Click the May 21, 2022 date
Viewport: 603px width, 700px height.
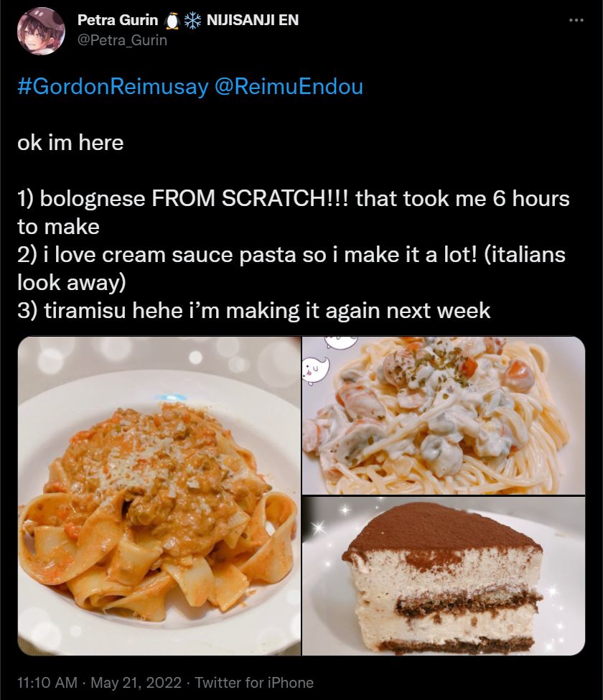point(136,683)
